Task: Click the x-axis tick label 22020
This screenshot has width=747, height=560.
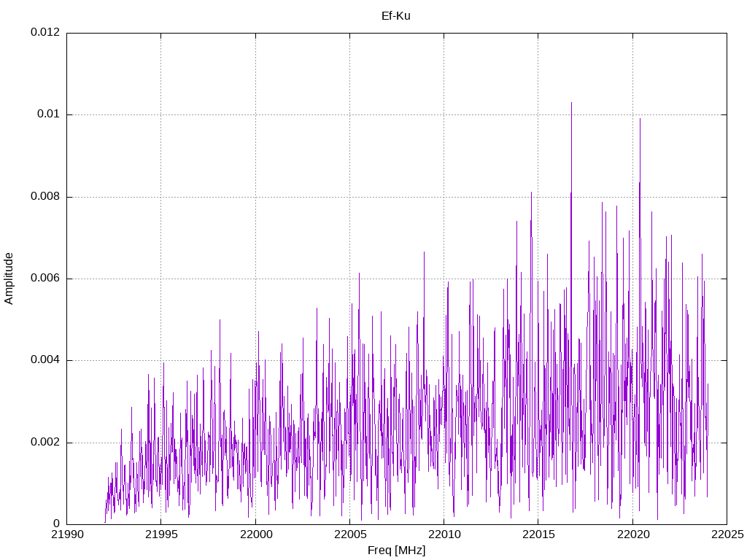Action: [x=632, y=534]
